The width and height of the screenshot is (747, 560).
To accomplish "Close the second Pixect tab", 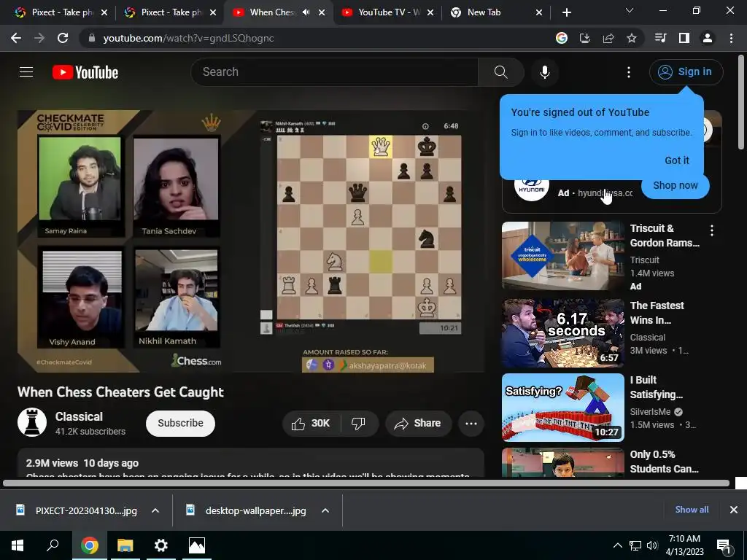I will [213, 12].
